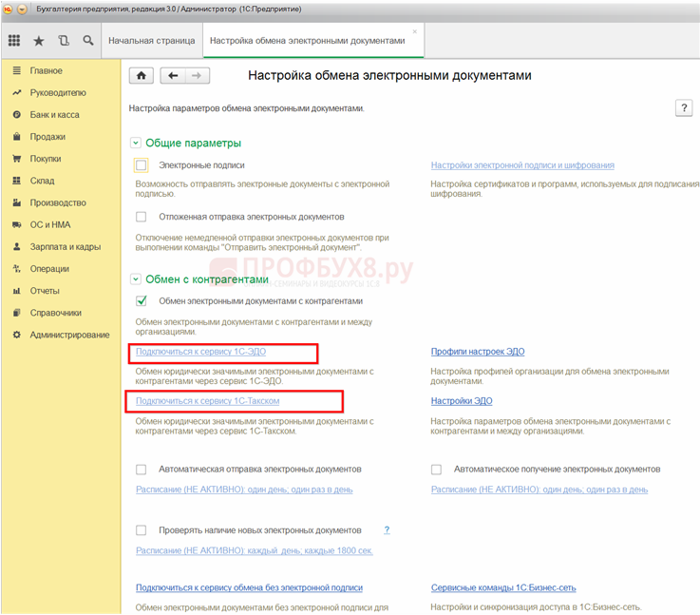Collapse the Общие параметры section
Viewport: 700px width, 615px height.
[136, 143]
